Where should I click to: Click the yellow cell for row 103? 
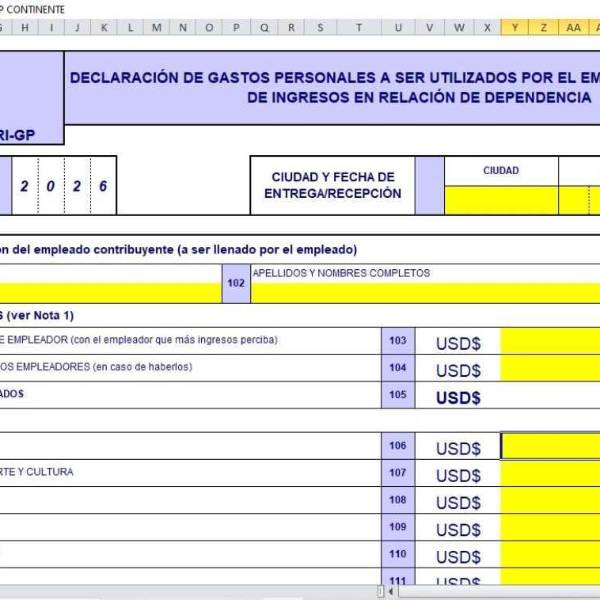[550, 342]
